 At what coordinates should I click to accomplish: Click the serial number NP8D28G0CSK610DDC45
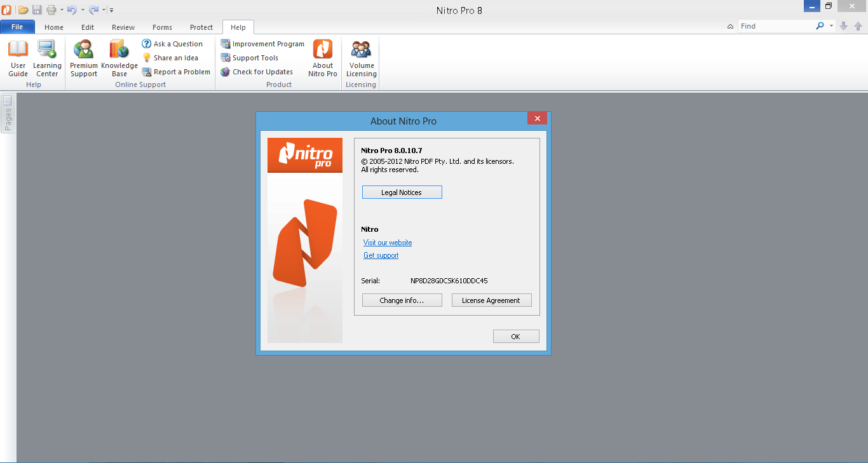click(x=449, y=281)
